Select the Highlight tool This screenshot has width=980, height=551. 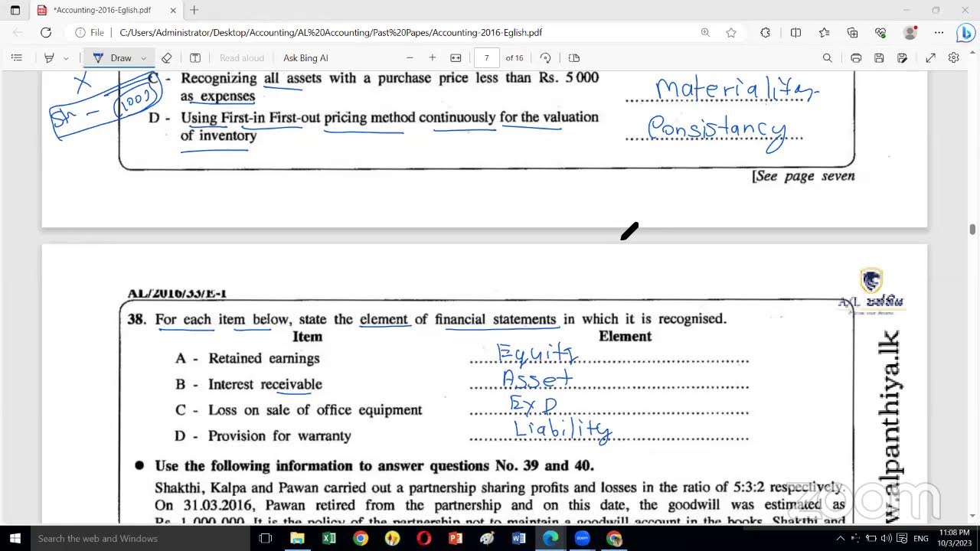click(x=49, y=58)
